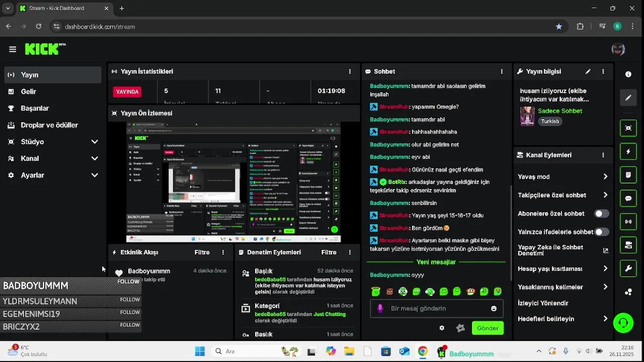Toggle the stream statistics broadcast widget icon

click(x=628, y=222)
